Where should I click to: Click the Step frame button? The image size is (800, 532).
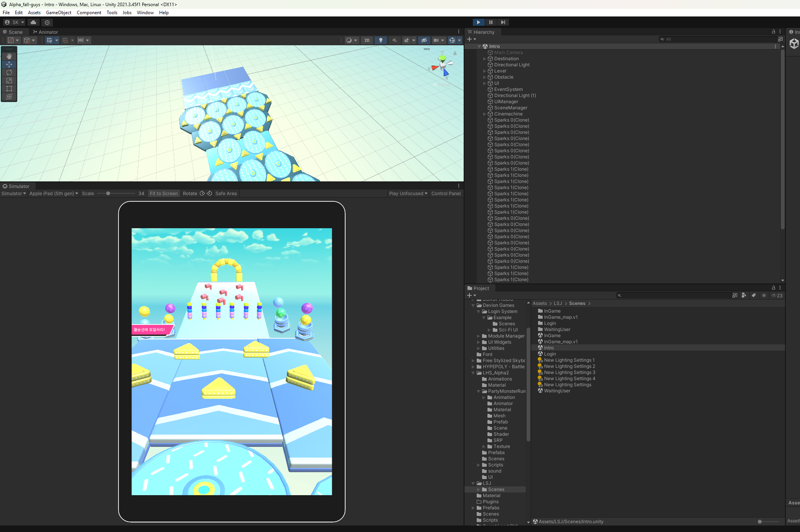point(503,22)
